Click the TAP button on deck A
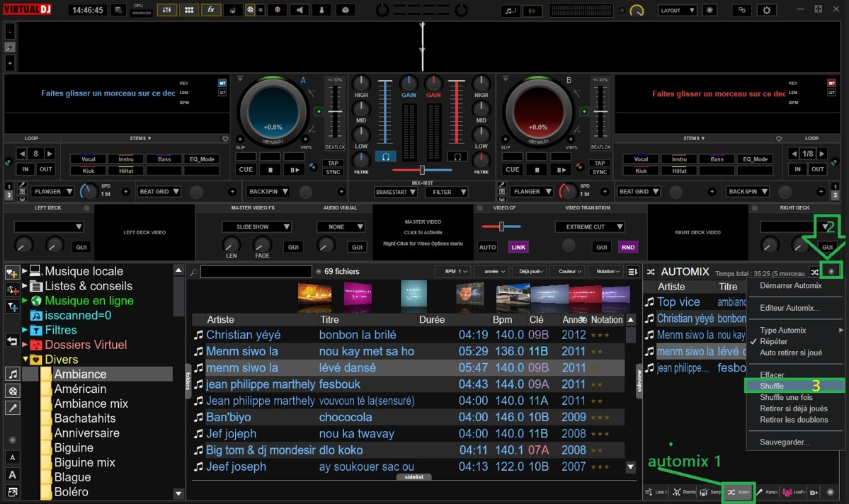 click(x=333, y=163)
